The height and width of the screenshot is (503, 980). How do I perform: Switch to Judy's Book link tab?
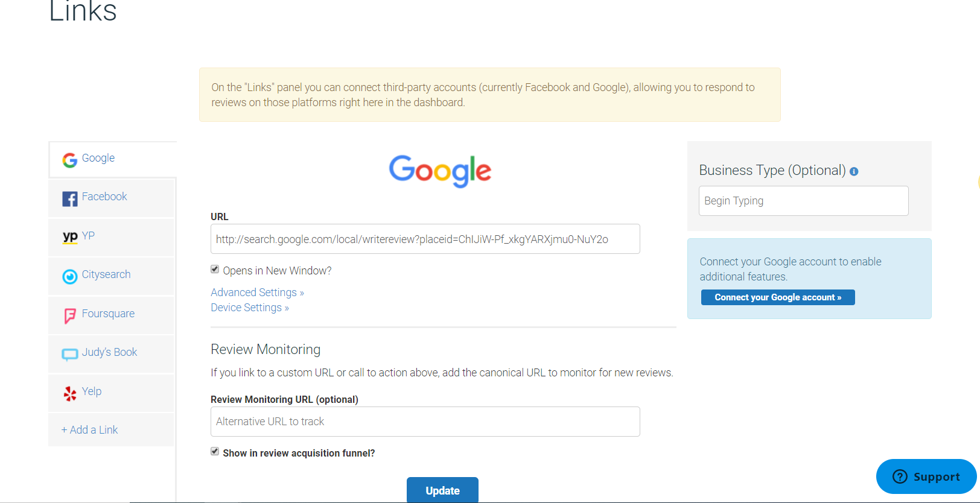tap(112, 353)
